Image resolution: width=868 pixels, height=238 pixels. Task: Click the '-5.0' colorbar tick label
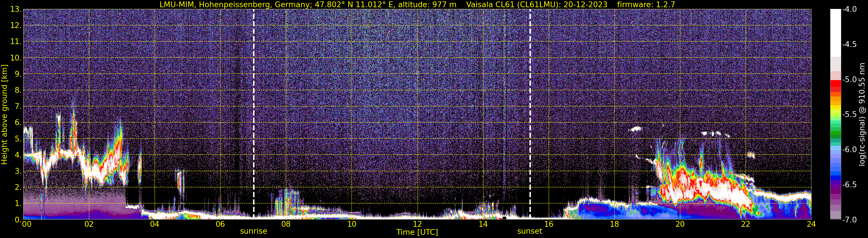click(x=849, y=80)
